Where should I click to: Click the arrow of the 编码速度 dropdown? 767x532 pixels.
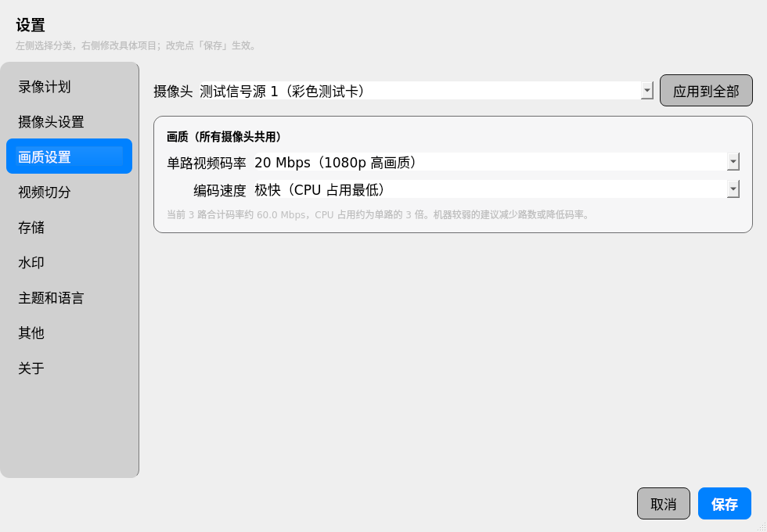click(733, 189)
